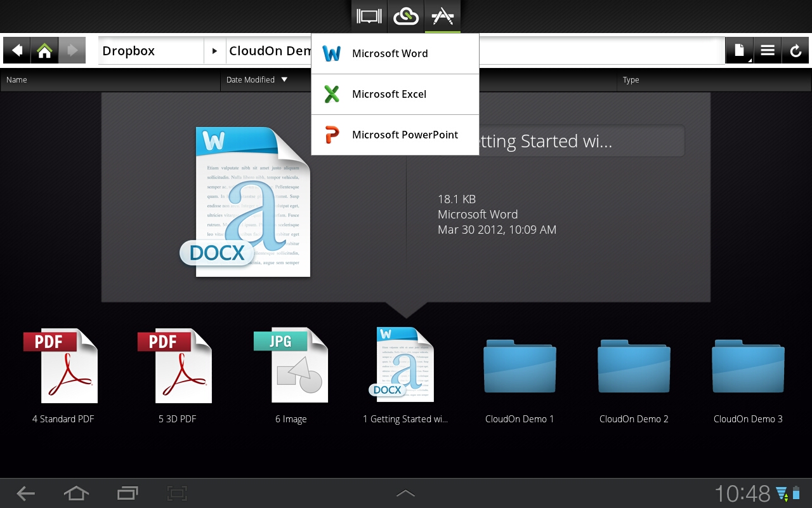Viewport: 812px width, 508px height.
Task: Click the "CloudOn Demo 2" folder name
Action: 634,419
